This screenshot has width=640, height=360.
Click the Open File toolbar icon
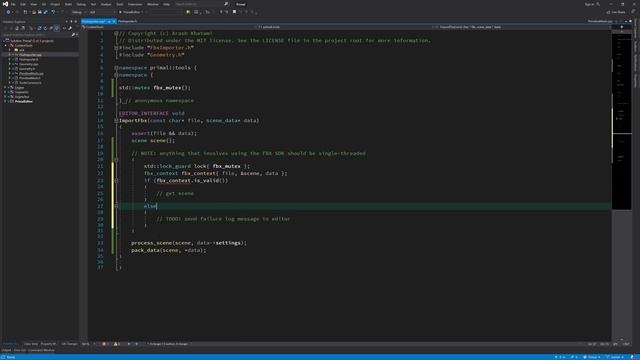pos(34,12)
